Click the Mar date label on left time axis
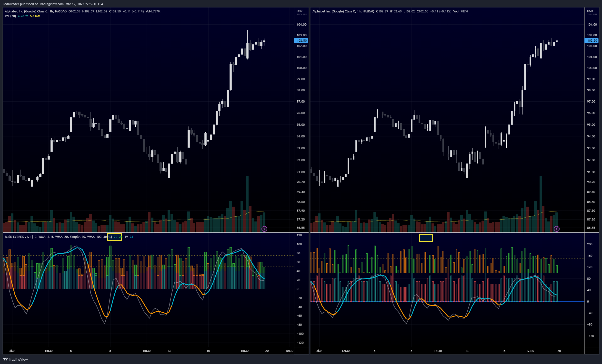Screen dimensions: 602x364 tap(12, 351)
